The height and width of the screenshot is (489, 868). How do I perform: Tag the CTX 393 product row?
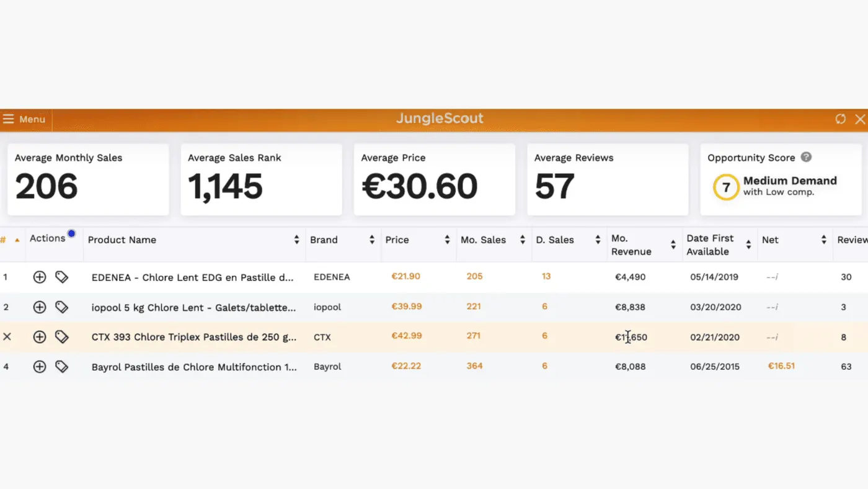click(61, 337)
